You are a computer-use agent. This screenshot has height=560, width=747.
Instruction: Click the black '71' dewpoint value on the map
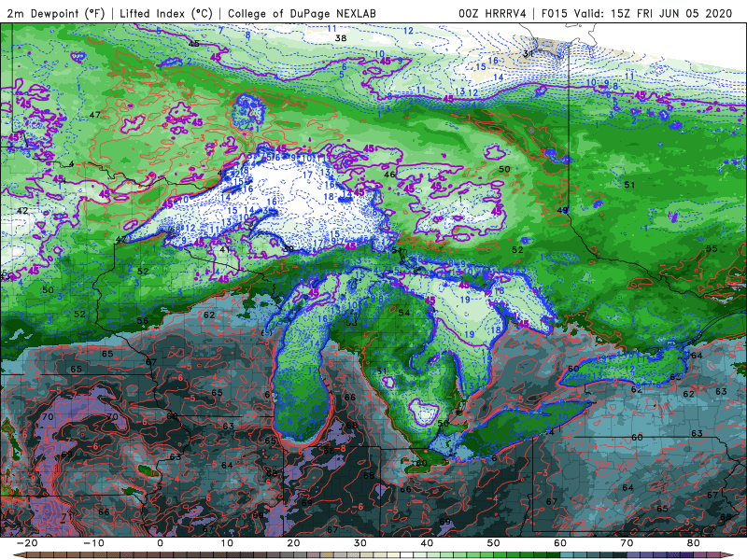pyautogui.click(x=66, y=517)
